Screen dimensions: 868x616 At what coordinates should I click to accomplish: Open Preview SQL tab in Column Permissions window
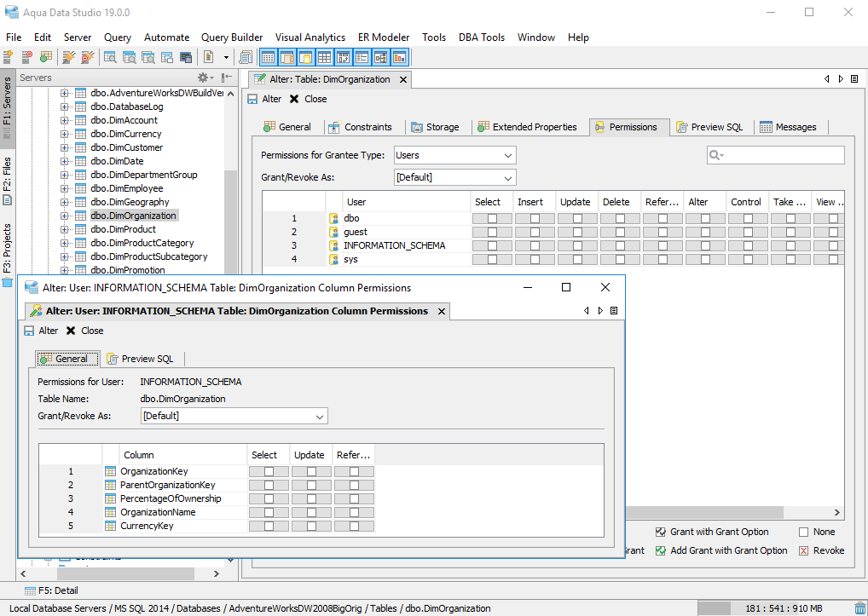140,359
